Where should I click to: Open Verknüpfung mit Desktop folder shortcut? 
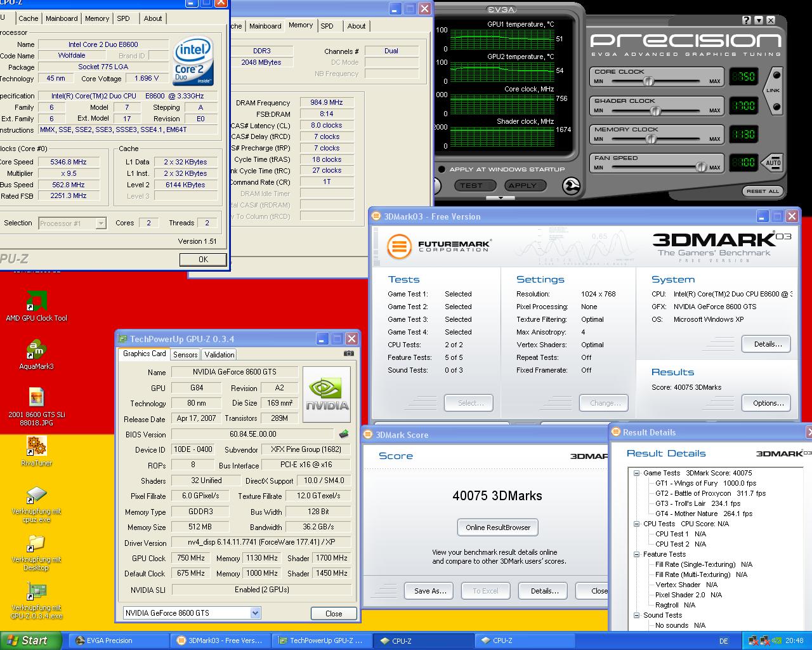(x=36, y=552)
